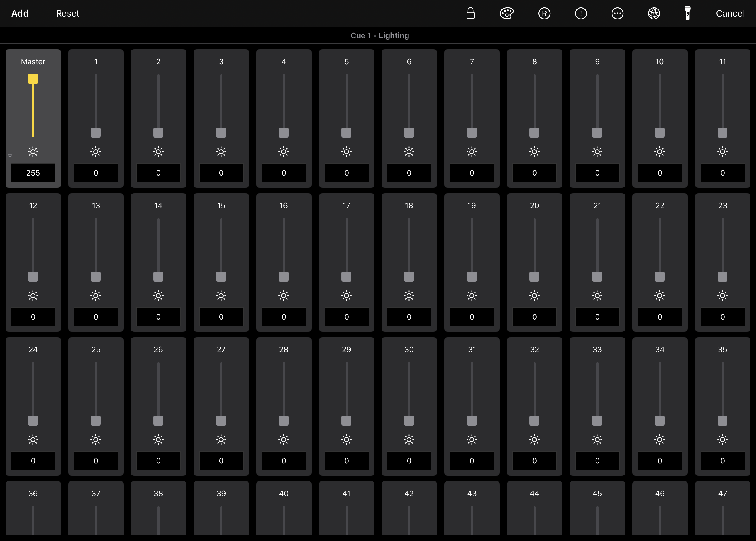This screenshot has width=756, height=541.
Task: Click the channel 31 fader handle
Action: click(472, 420)
